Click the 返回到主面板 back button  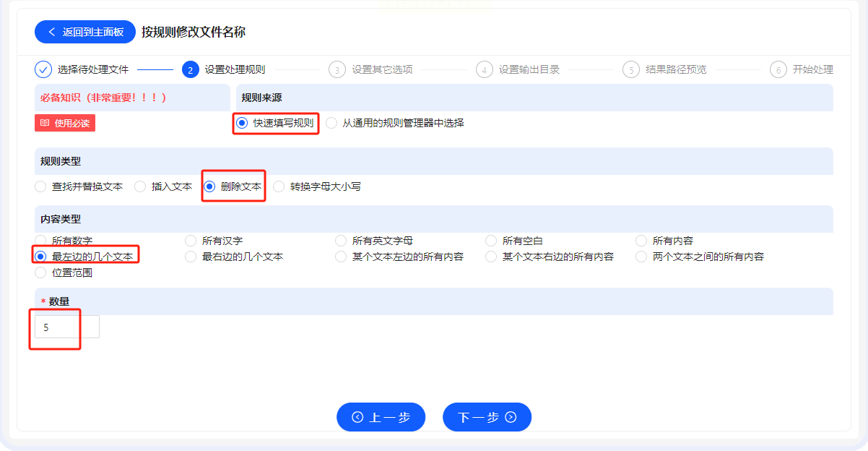point(85,32)
